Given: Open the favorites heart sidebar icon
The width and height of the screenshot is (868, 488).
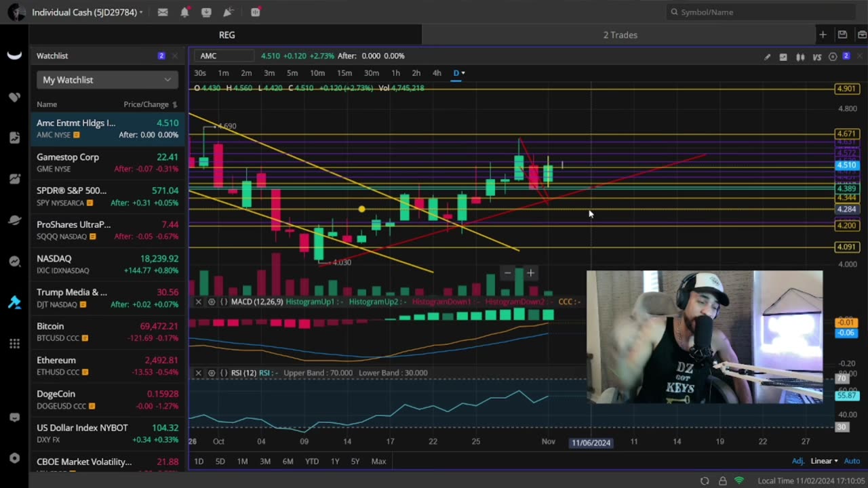Looking at the screenshot, I should tap(14, 97).
